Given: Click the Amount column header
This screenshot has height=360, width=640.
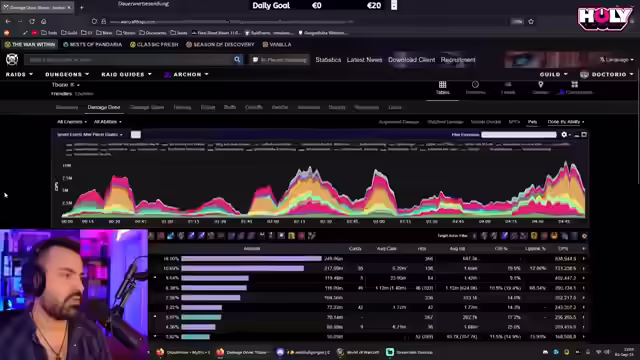Looking at the screenshot, I should point(251,248).
